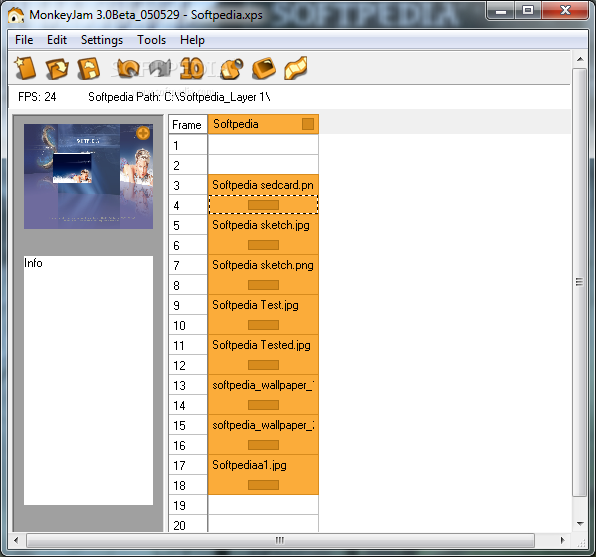Screen dimensions: 596x557
Task: Maximize the MonkeyJam window
Action: 528,11
